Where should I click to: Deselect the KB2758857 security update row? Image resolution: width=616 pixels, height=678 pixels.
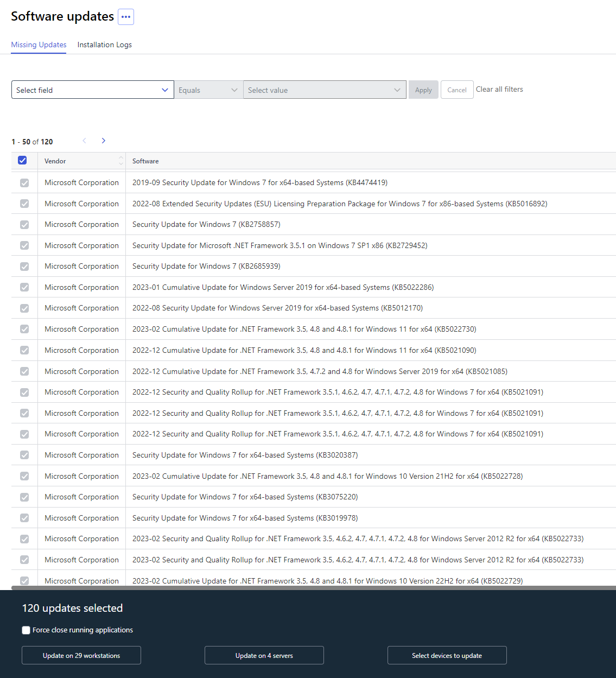(x=24, y=225)
